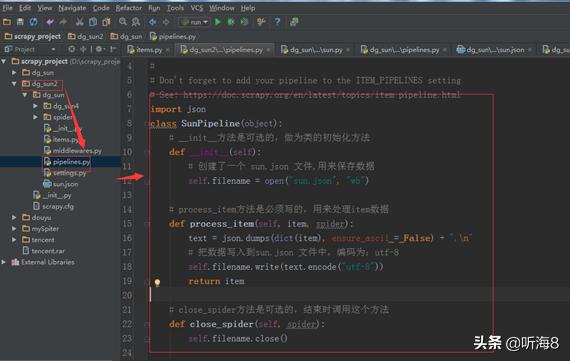The height and width of the screenshot is (361, 570).
Task: Click the Scroll from Source target icon
Action: pos(72,49)
